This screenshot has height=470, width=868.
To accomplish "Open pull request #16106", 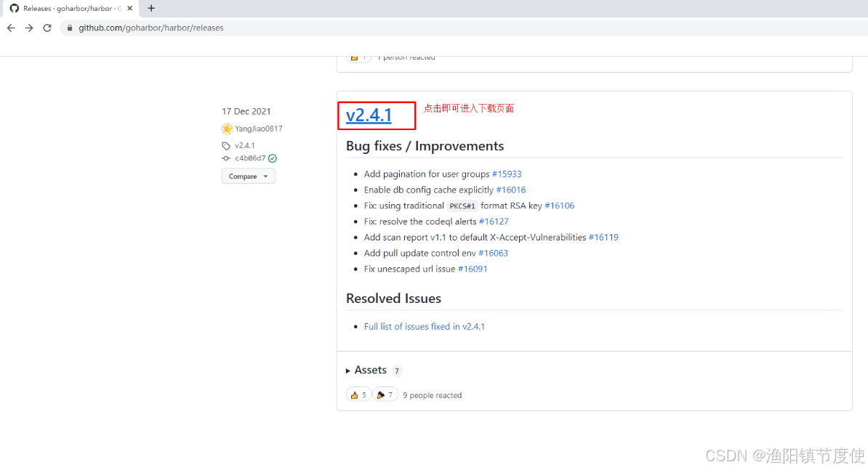I will [x=559, y=205].
